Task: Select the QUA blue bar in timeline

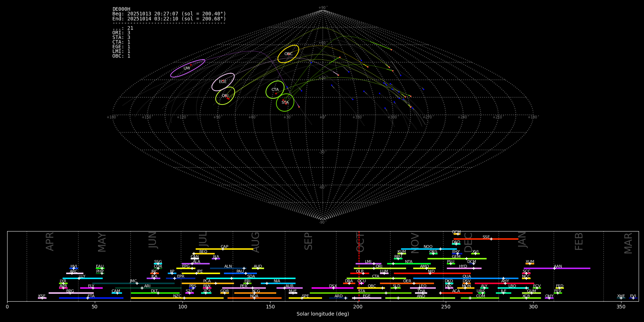Action: (466, 278)
